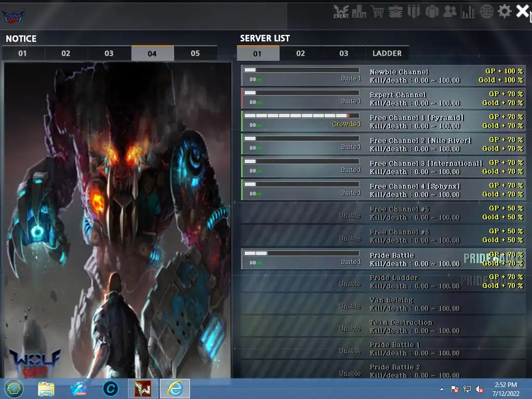This screenshot has height=399, width=532.
Task: Join the Newbie Channel
Action: click(x=383, y=76)
